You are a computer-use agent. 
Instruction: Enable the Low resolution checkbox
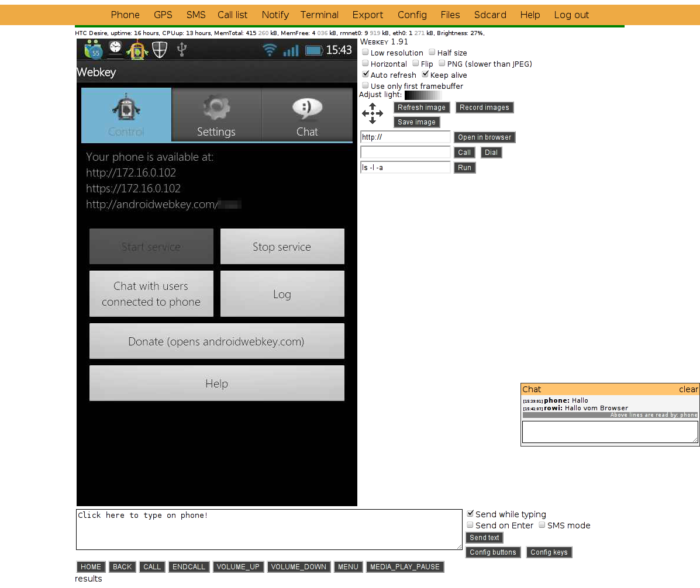pyautogui.click(x=365, y=53)
